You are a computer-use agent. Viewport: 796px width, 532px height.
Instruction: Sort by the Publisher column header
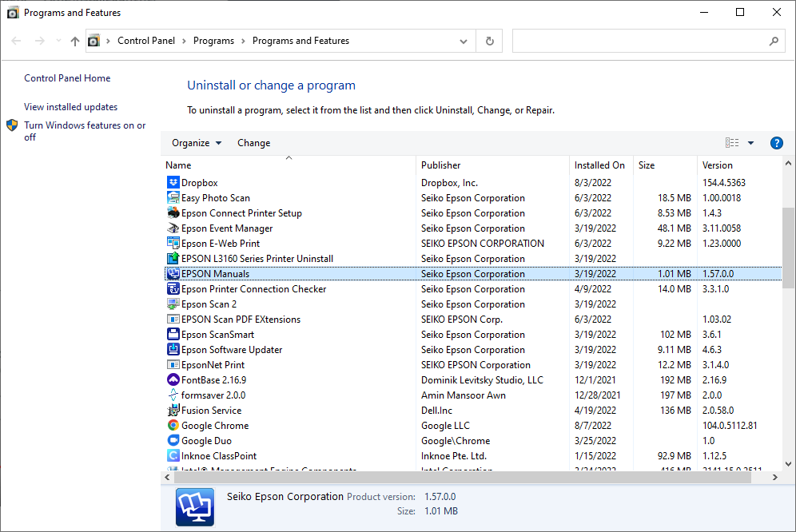pyautogui.click(x=492, y=165)
